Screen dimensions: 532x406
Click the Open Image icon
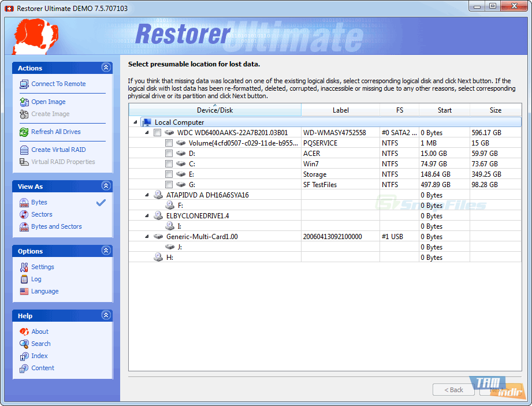tap(24, 102)
